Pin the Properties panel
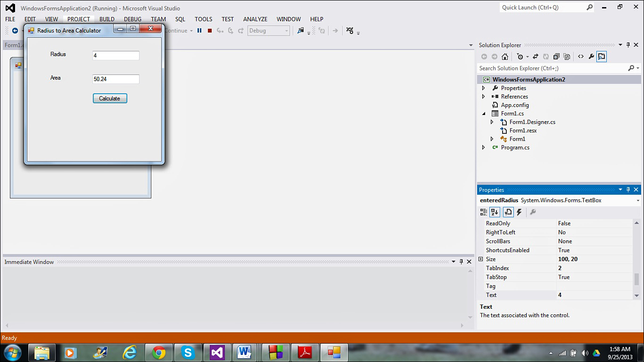This screenshot has width=644, height=362. (628, 190)
